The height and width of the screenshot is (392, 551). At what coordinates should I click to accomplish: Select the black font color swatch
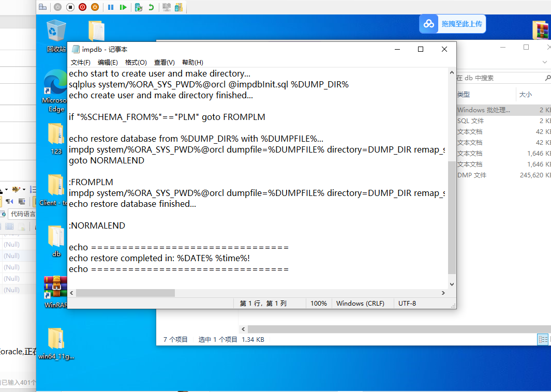[x=1, y=193]
